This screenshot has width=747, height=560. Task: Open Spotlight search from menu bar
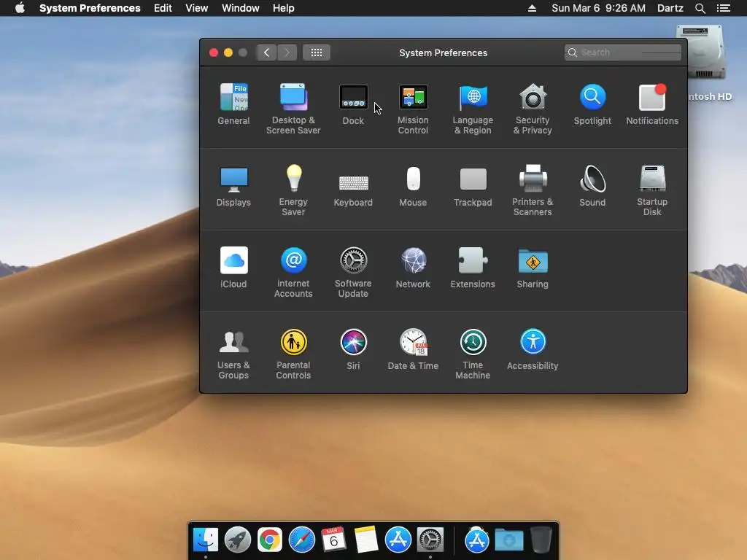(x=700, y=8)
